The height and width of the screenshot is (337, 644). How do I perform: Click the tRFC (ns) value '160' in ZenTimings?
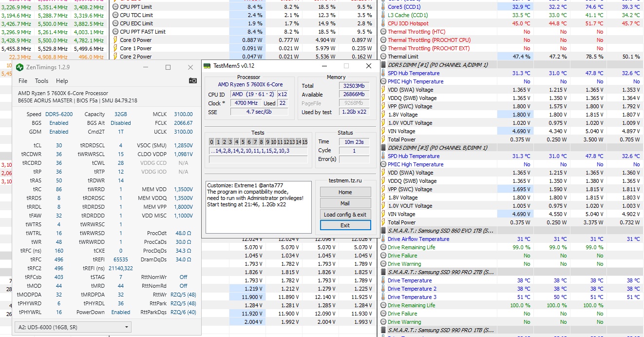59,251
